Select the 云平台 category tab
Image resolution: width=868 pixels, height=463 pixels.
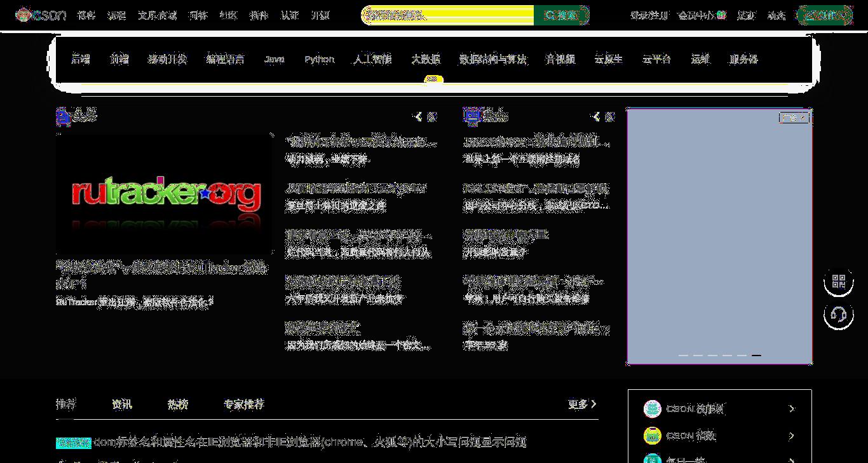[656, 59]
